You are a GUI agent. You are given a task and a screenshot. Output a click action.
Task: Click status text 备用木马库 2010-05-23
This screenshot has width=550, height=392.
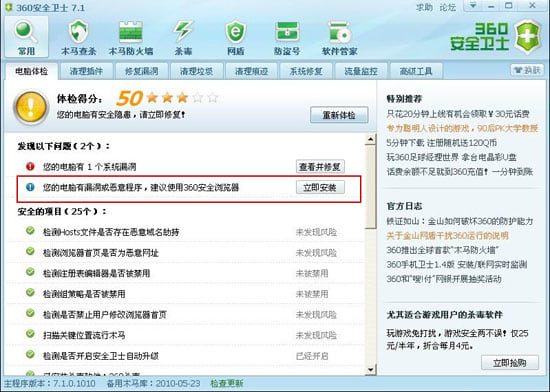(x=153, y=384)
